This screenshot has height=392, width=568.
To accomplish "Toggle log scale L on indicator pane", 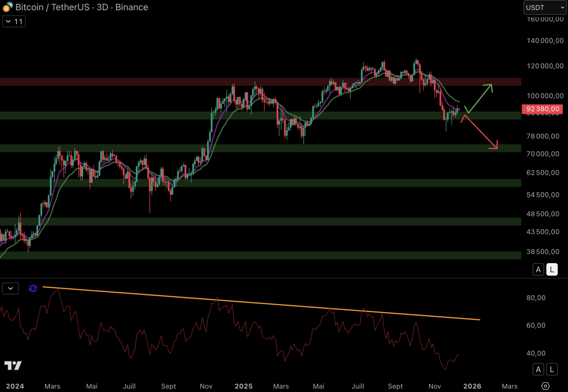I will [552, 369].
